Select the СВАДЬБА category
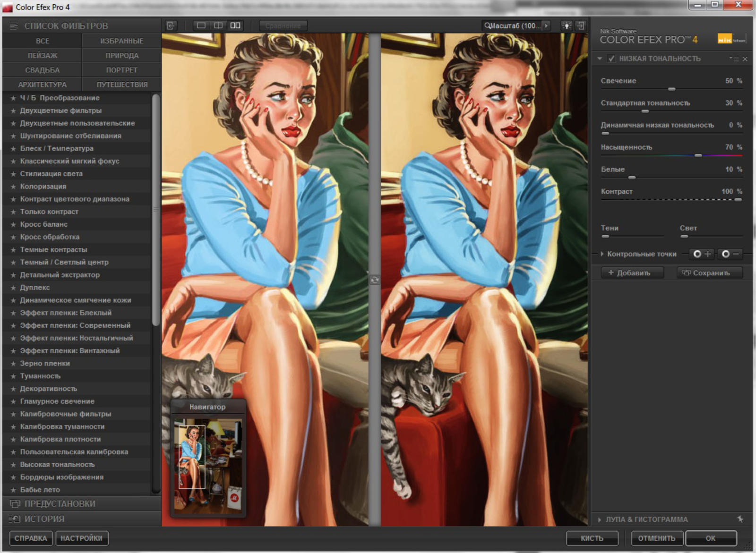The image size is (756, 553). click(42, 70)
